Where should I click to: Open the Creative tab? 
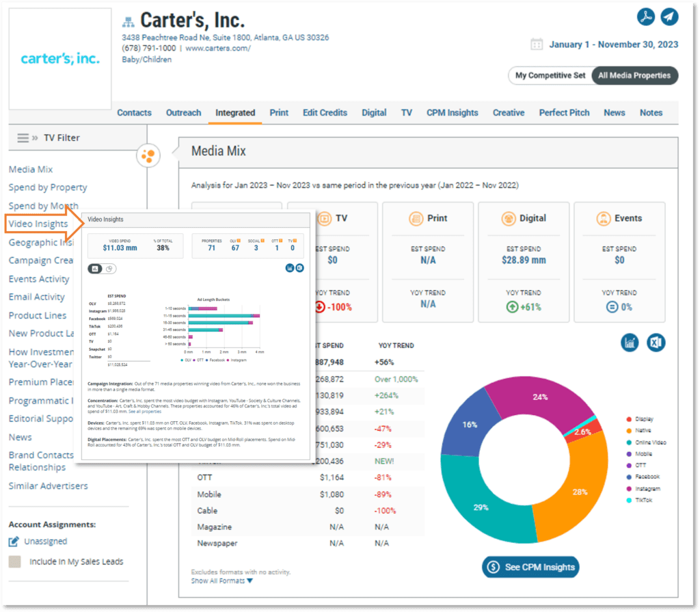click(509, 113)
